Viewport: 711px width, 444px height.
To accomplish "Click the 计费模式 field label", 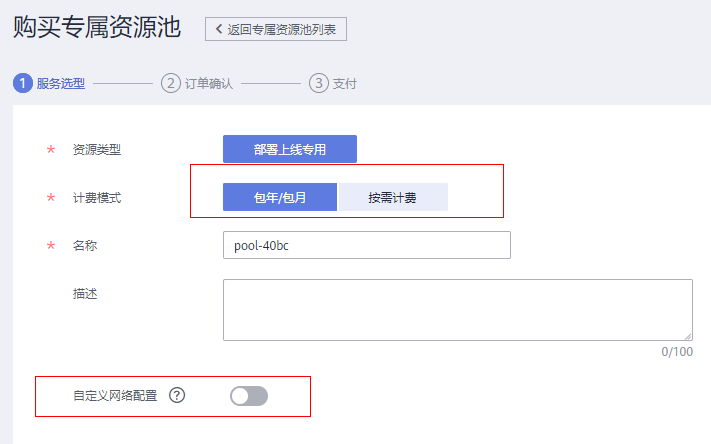I will coord(97,198).
